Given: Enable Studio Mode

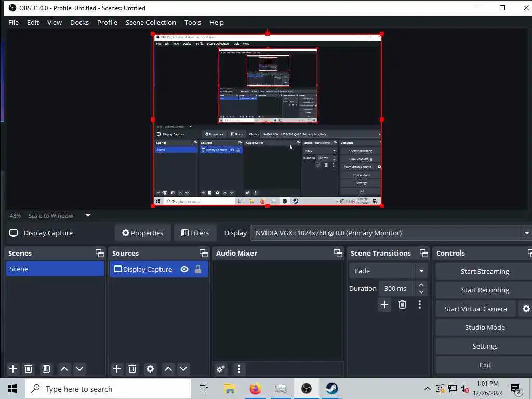Looking at the screenshot, I should (x=485, y=327).
